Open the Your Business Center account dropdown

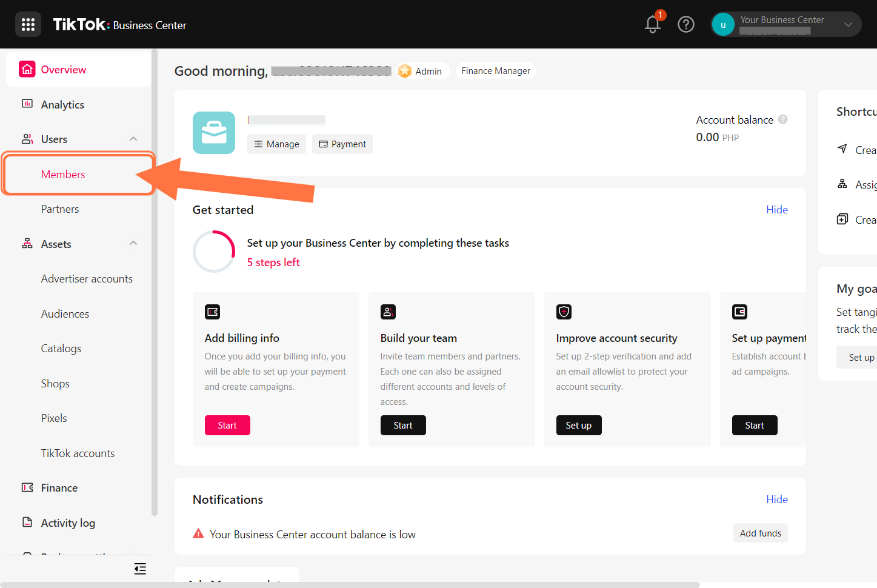pyautogui.click(x=847, y=24)
